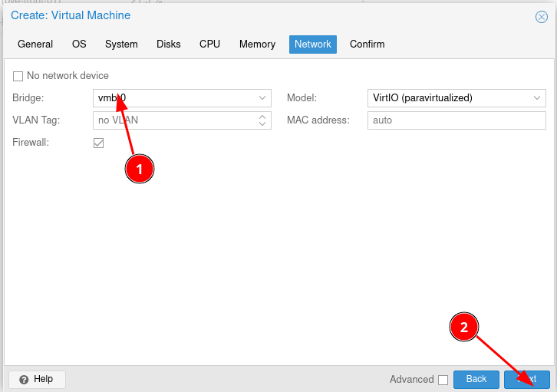Image resolution: width=557 pixels, height=392 pixels.
Task: Select the Network tab
Action: pos(313,44)
